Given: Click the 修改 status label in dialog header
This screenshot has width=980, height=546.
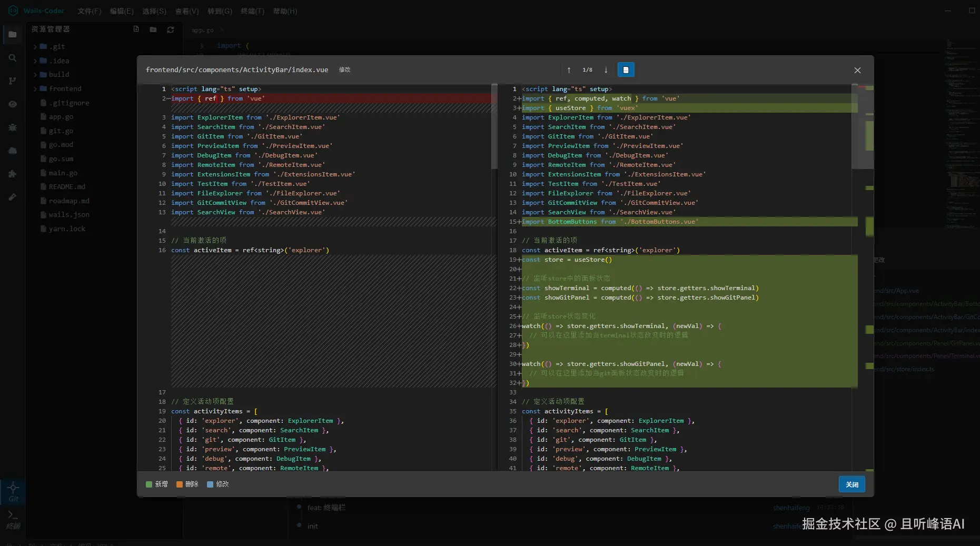Looking at the screenshot, I should point(344,70).
